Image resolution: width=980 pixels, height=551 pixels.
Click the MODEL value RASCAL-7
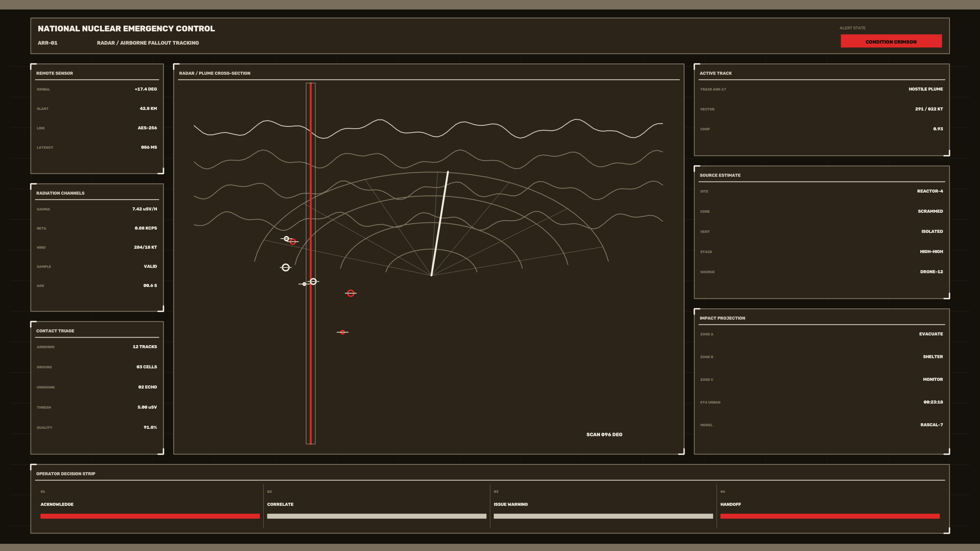pos(931,425)
